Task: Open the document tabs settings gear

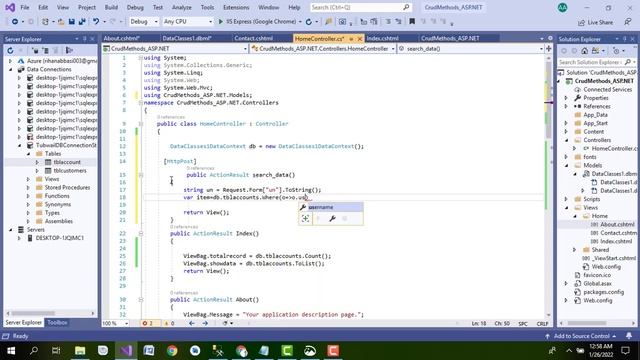Action: [x=550, y=38]
